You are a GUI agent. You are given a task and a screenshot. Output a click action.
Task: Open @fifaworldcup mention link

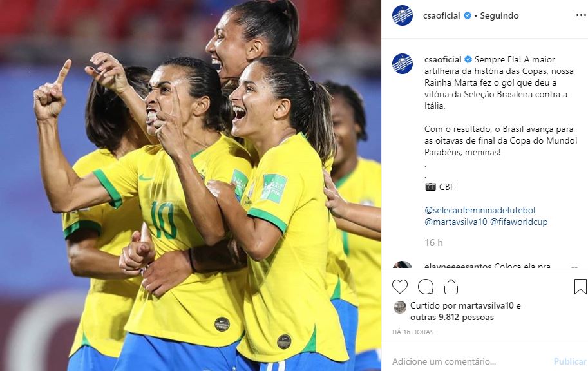(x=518, y=222)
